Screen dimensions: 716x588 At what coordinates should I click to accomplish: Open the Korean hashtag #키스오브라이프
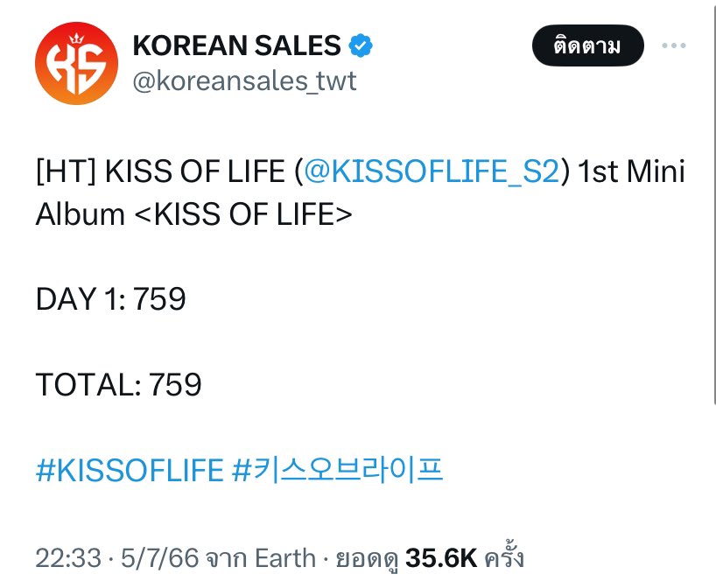[338, 470]
